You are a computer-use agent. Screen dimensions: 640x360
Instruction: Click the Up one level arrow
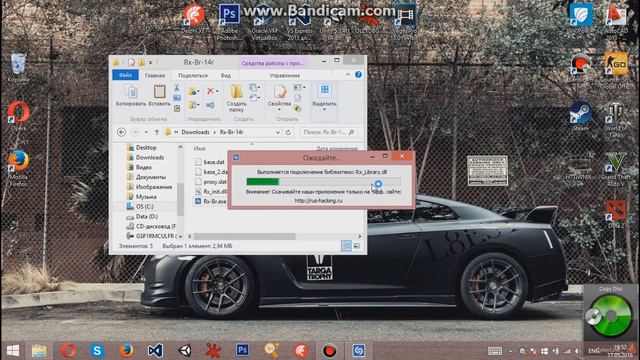pos(156,132)
